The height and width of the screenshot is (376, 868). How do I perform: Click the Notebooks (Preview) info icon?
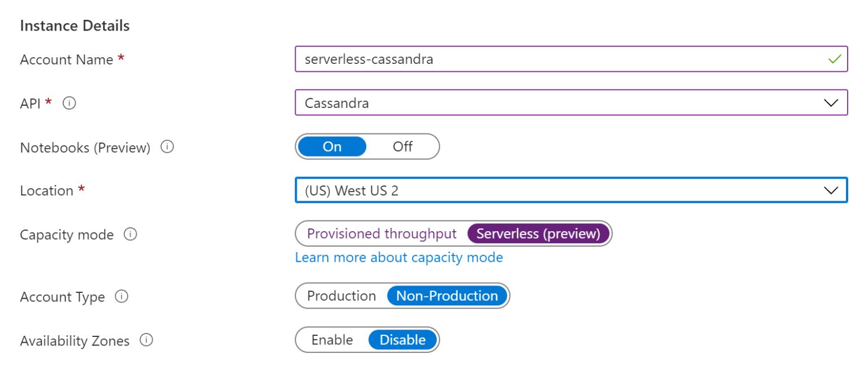click(x=167, y=147)
